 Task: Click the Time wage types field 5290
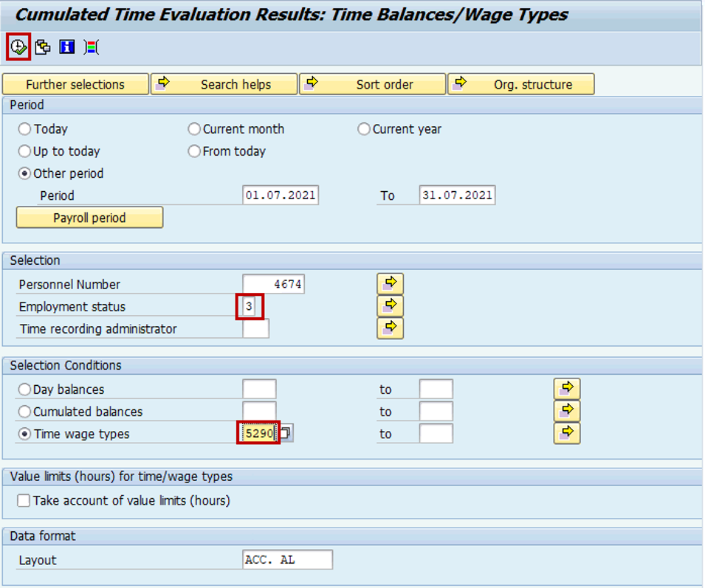click(259, 433)
